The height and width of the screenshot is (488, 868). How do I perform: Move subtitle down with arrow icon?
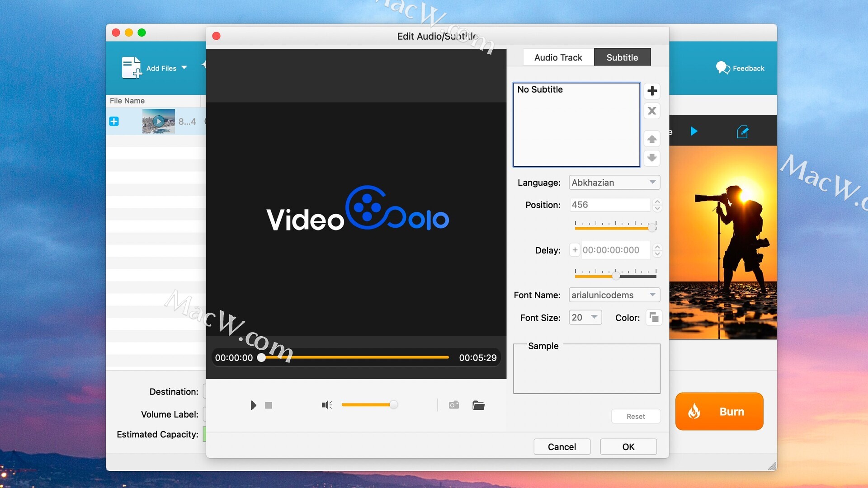click(652, 158)
